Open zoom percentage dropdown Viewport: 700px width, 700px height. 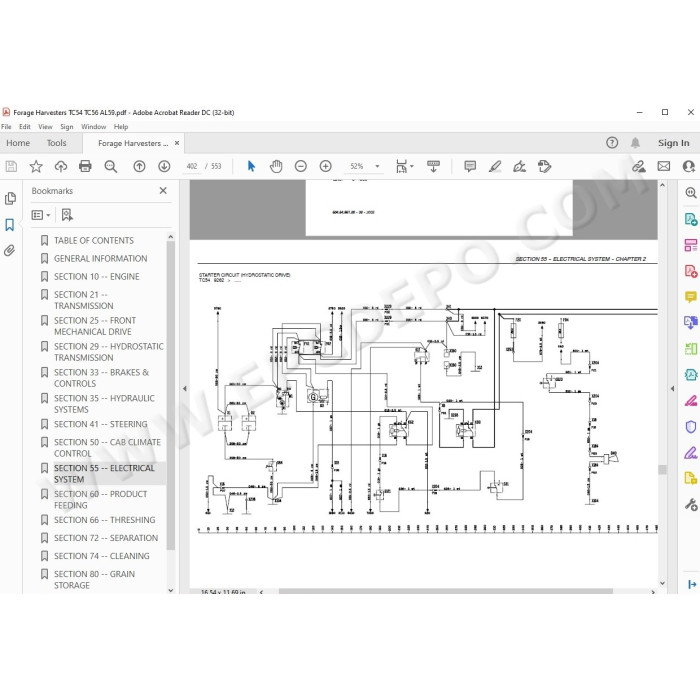tap(377, 167)
